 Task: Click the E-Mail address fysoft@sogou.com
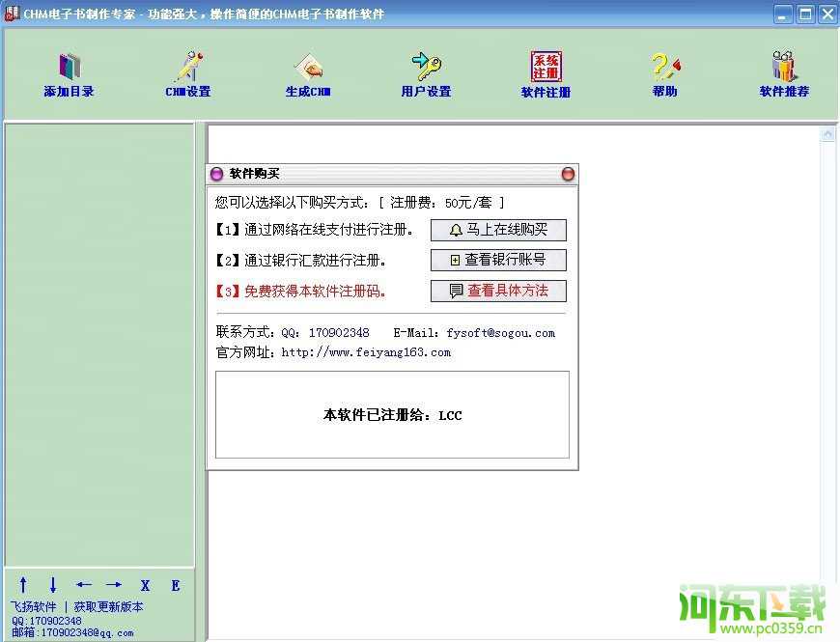(x=500, y=333)
